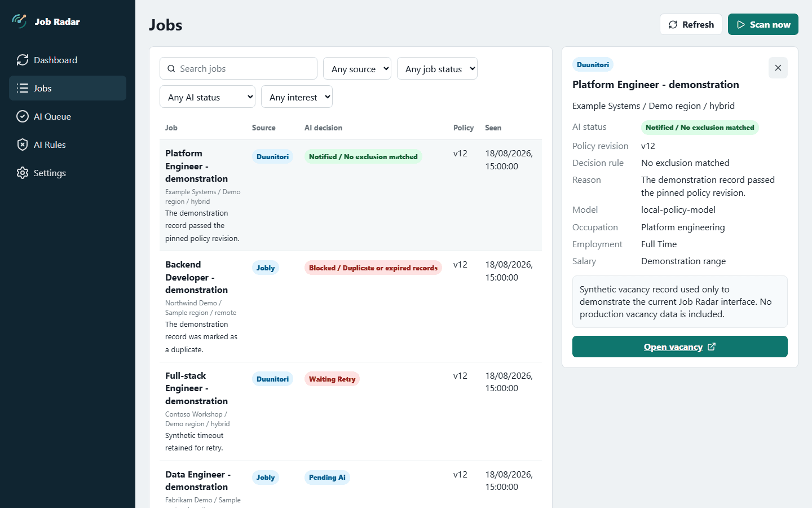Open the vacancy link in detail panel
Viewport: 812px width, 508px height.
pyautogui.click(x=679, y=347)
